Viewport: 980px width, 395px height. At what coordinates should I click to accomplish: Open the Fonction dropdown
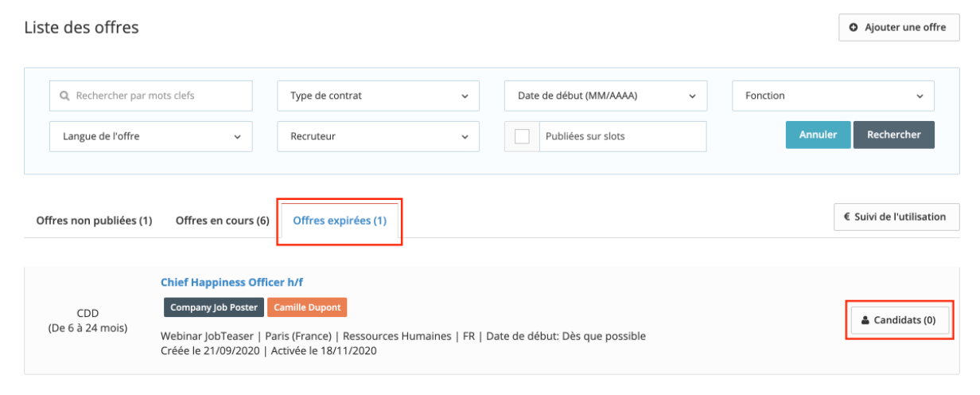tap(833, 96)
